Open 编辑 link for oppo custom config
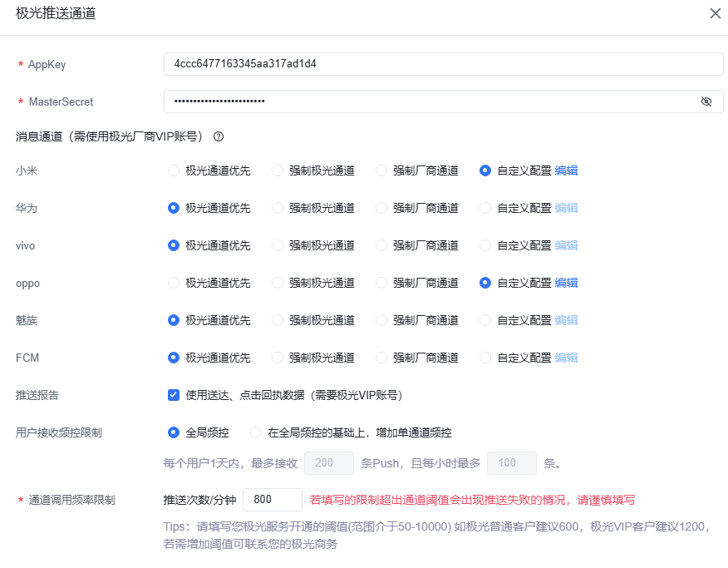728x568 pixels. [x=566, y=283]
